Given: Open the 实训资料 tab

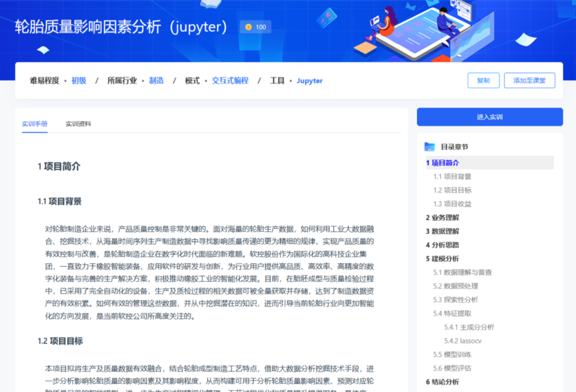Looking at the screenshot, I should point(78,124).
